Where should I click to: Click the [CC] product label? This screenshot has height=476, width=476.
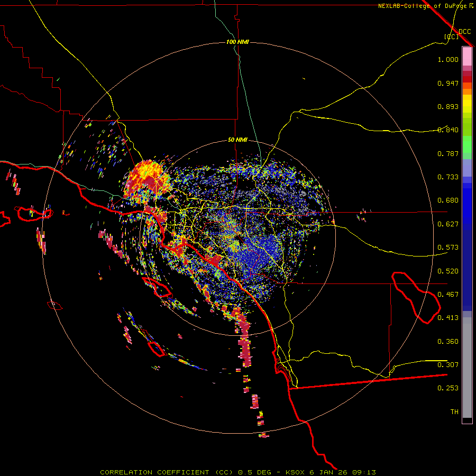coord(452,36)
